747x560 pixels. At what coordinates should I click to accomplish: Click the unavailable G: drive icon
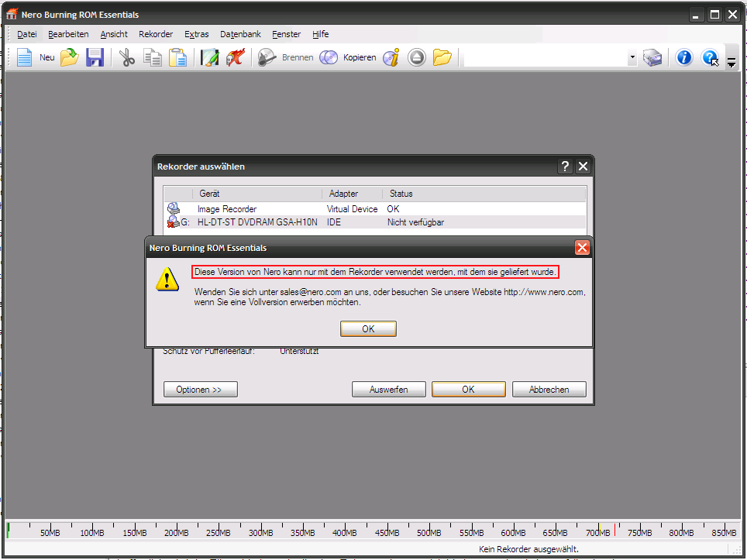tap(174, 222)
